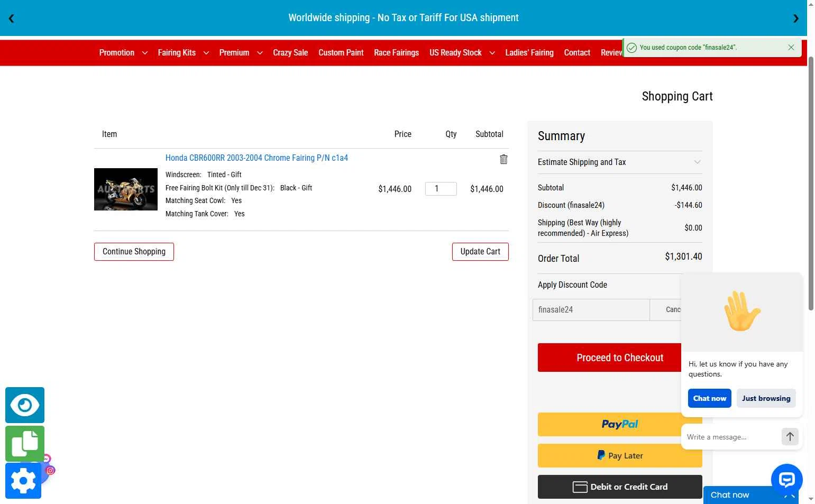Click the shipping cost $0.00

pyautogui.click(x=693, y=228)
